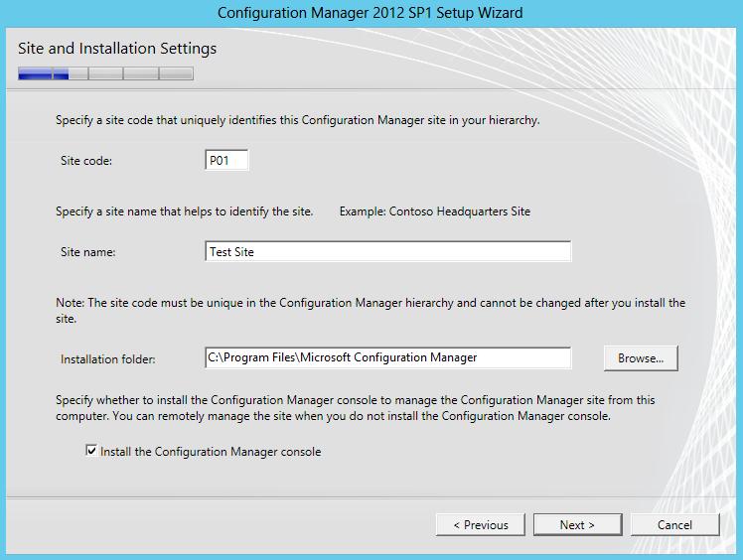Click the Configuration Manager 2012 SP1 Setup Wizard title
Viewport: 743px width, 560px height.
point(371,13)
